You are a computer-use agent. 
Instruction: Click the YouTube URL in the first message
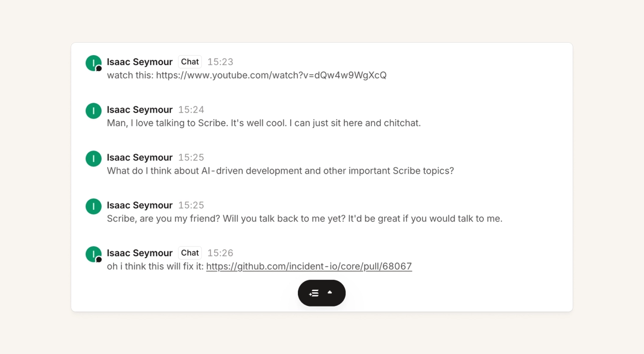tap(271, 75)
